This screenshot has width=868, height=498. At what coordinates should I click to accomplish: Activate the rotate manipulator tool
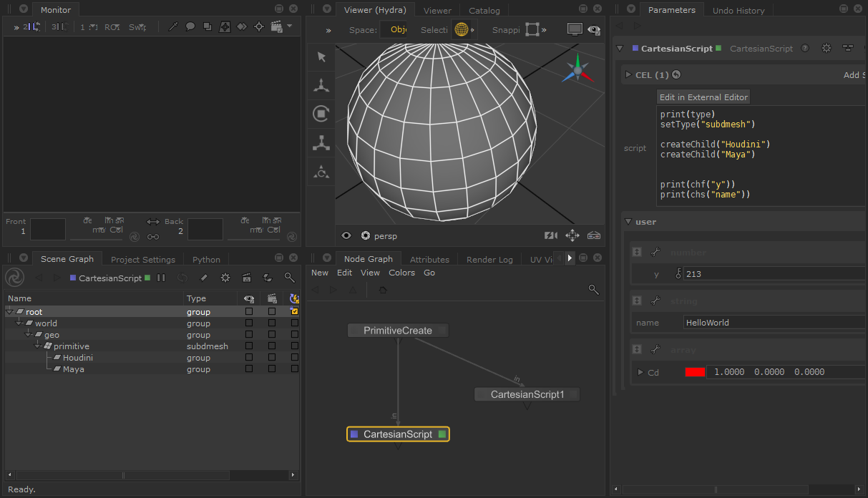[321, 114]
